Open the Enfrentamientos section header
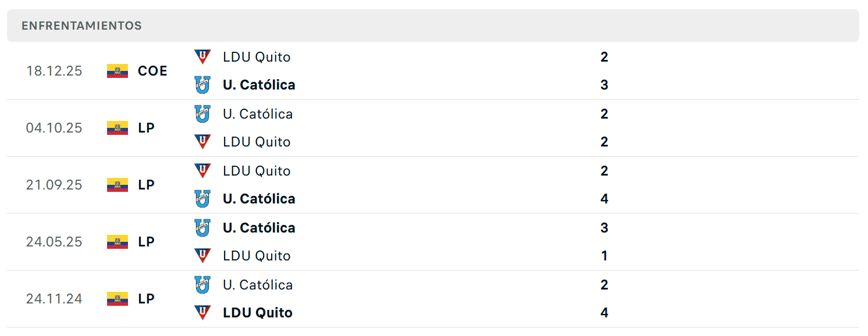The image size is (868, 336). (x=433, y=26)
